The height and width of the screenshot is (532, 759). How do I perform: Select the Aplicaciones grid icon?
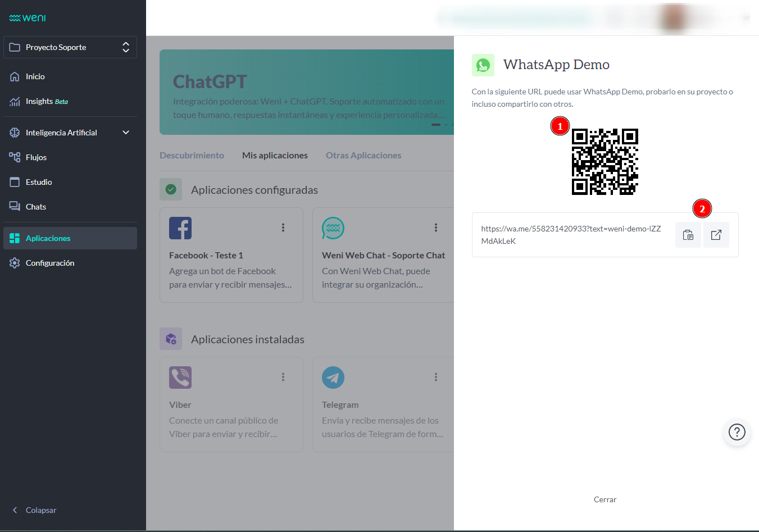point(14,238)
